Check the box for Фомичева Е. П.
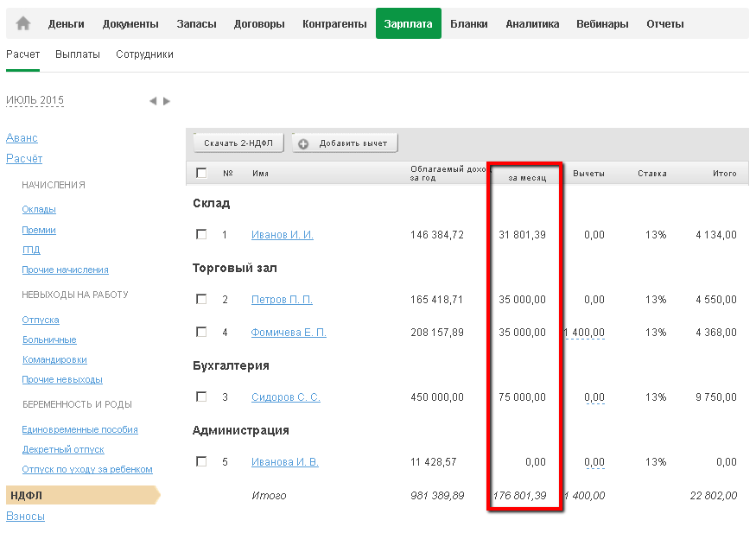This screenshot has height=533, width=756. [201, 332]
